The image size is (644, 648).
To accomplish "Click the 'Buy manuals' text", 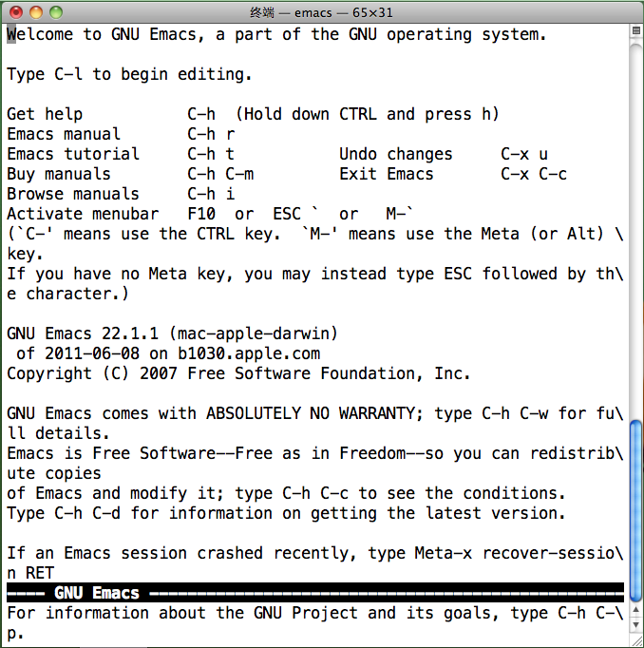I will (59, 174).
